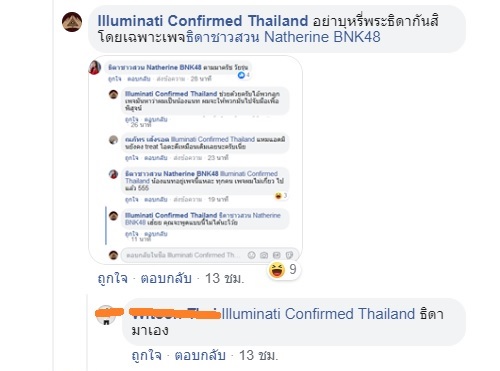
Task: Click the mentioned Illuminati Confirmed Thailand in the reply
Action: [x=318, y=314]
